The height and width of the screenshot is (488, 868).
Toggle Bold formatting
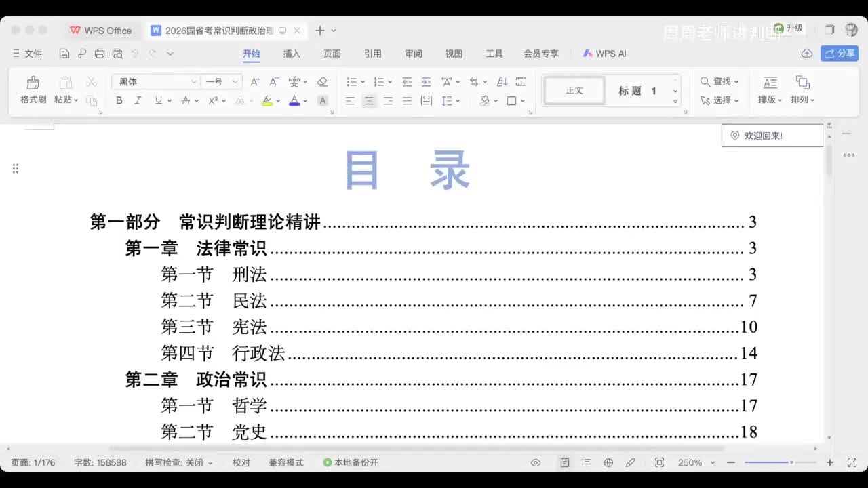pyautogui.click(x=119, y=100)
